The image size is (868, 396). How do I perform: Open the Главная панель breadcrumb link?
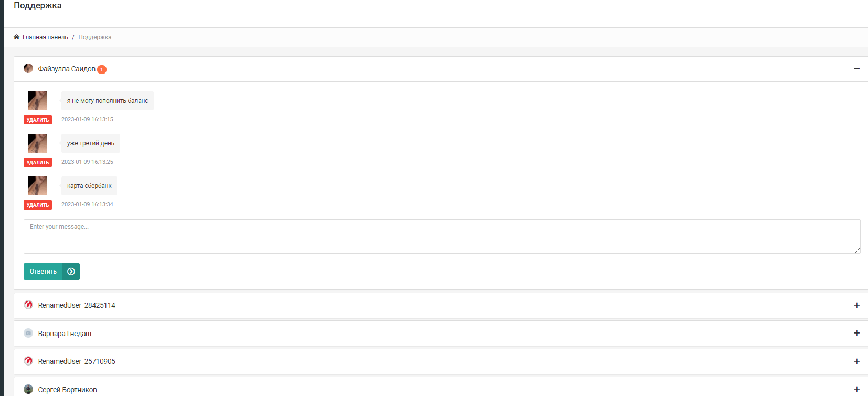point(45,37)
